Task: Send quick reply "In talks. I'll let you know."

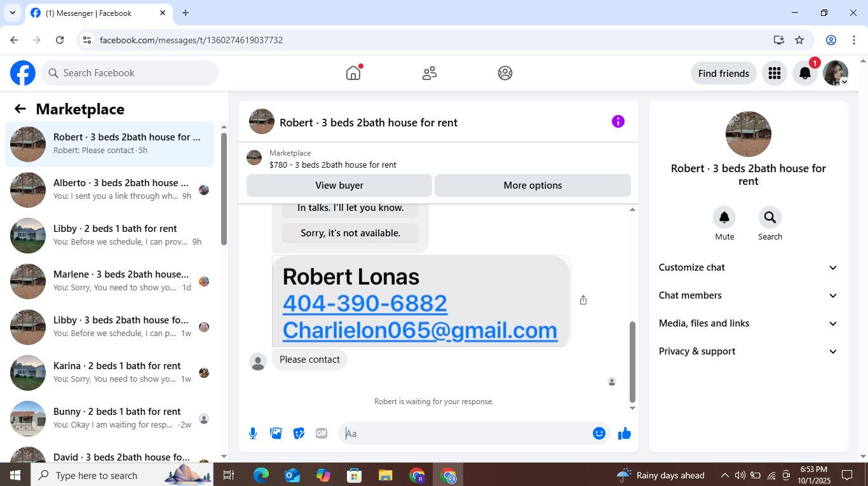Action: [350, 209]
